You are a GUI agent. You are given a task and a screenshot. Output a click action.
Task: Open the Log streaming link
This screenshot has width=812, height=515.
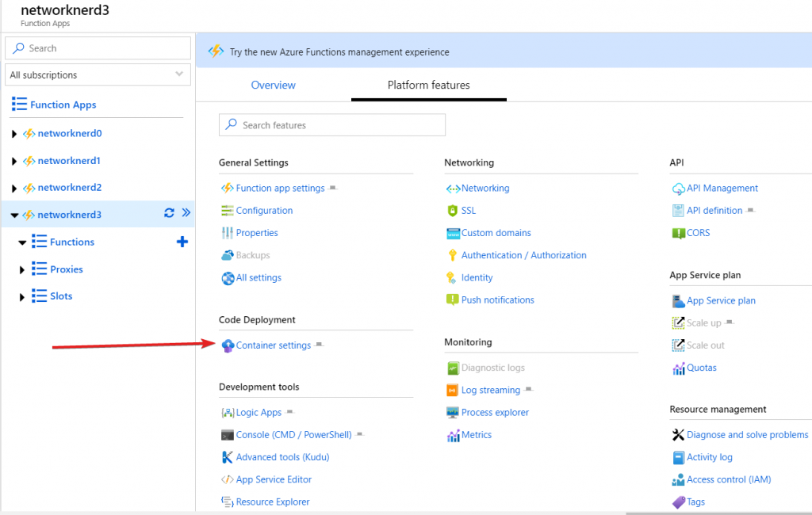(490, 391)
